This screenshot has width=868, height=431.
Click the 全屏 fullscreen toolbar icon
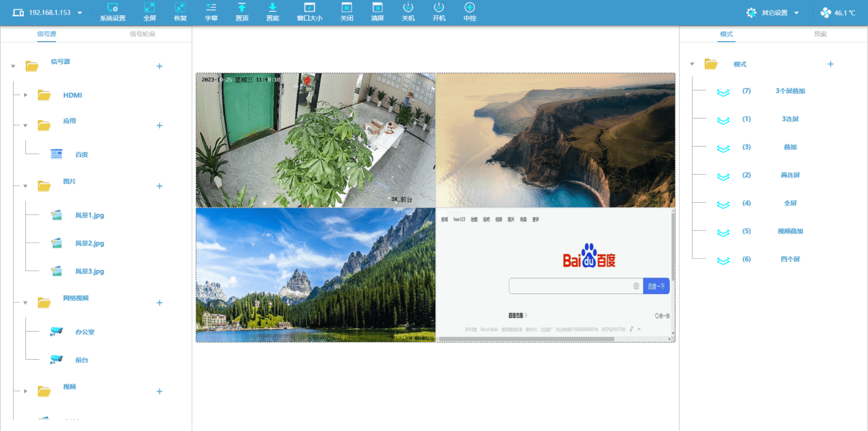click(149, 12)
